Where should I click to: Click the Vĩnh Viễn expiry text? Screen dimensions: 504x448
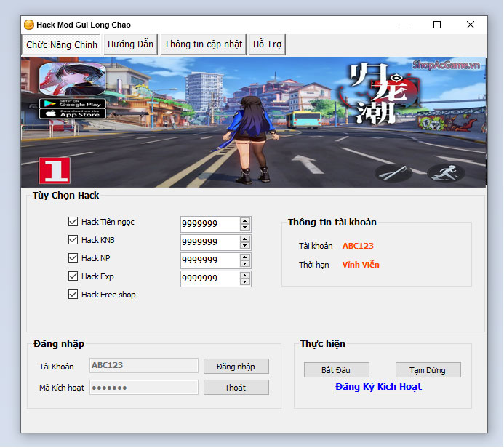click(x=361, y=265)
